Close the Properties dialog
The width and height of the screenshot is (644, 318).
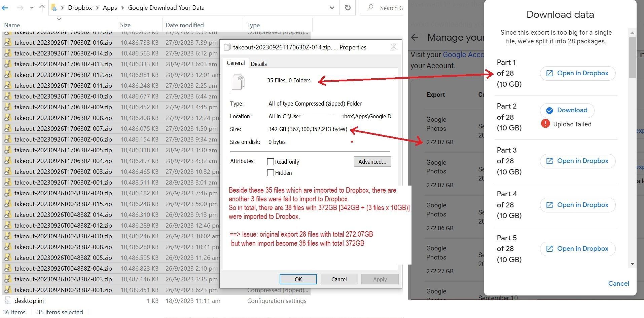[x=393, y=47]
